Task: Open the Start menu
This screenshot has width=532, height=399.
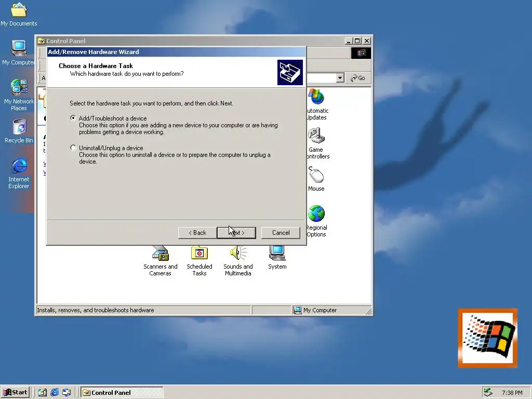Action: [15, 393]
